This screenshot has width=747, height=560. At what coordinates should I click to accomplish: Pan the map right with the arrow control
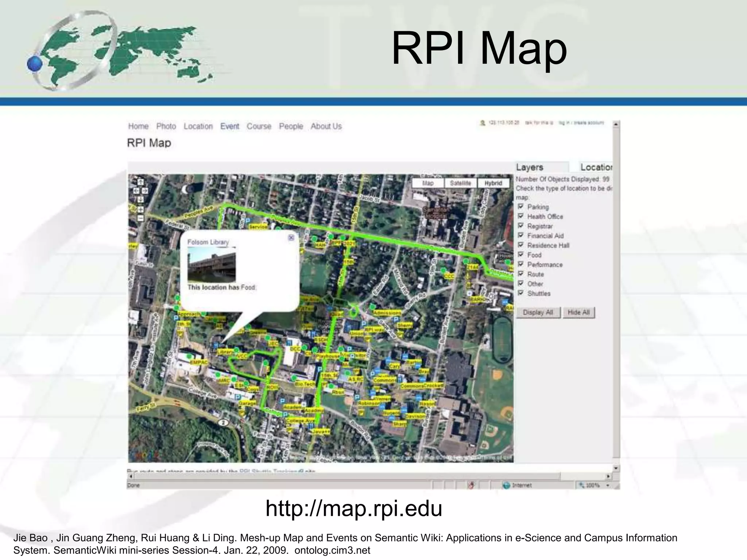point(144,191)
